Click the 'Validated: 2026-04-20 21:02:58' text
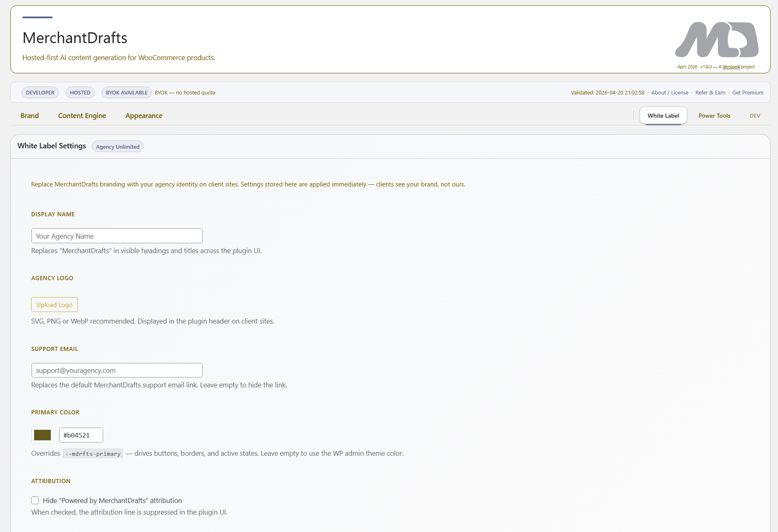 point(607,92)
